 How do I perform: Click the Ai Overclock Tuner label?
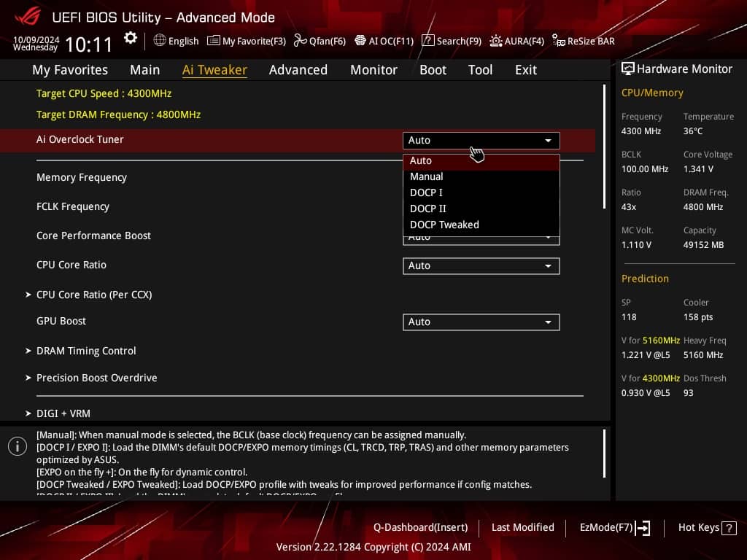(80, 139)
